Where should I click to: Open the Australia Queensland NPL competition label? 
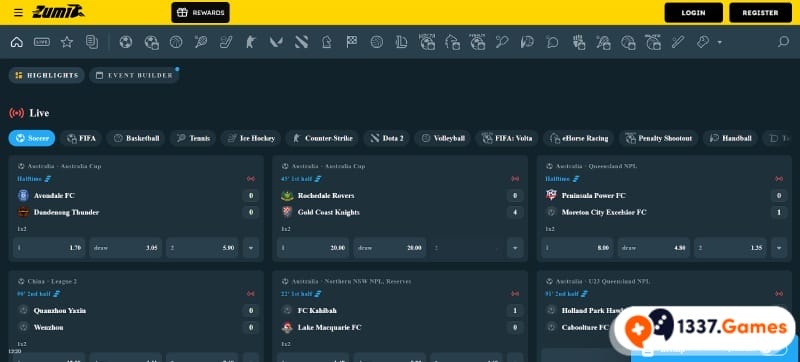(x=596, y=166)
